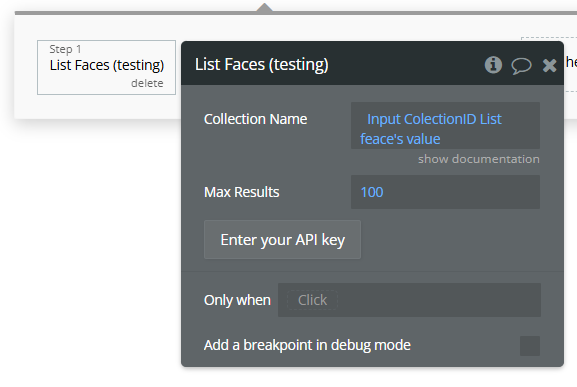This screenshot has width=577, height=387.
Task: Click the gray triangle pointer at the top
Action: 264,7
